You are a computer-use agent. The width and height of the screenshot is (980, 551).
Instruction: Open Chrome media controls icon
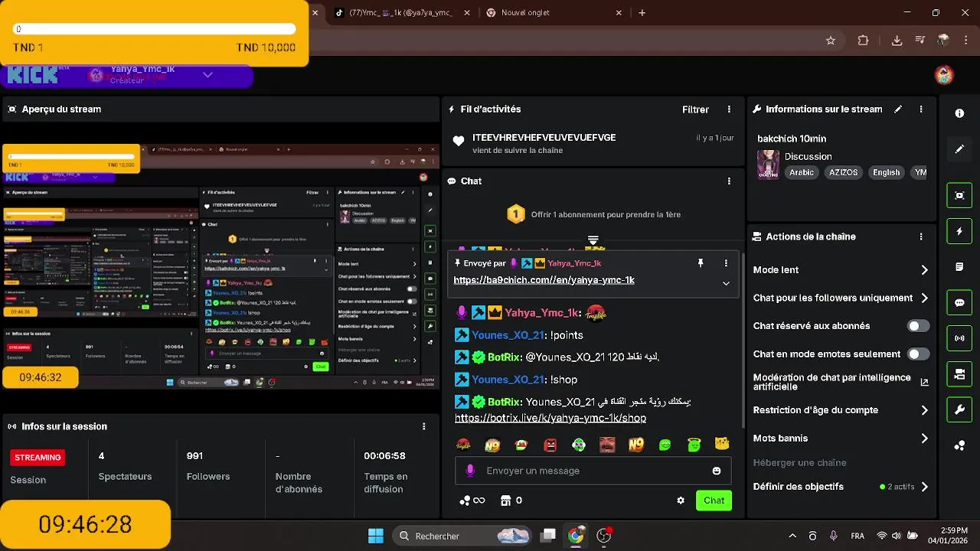point(920,41)
